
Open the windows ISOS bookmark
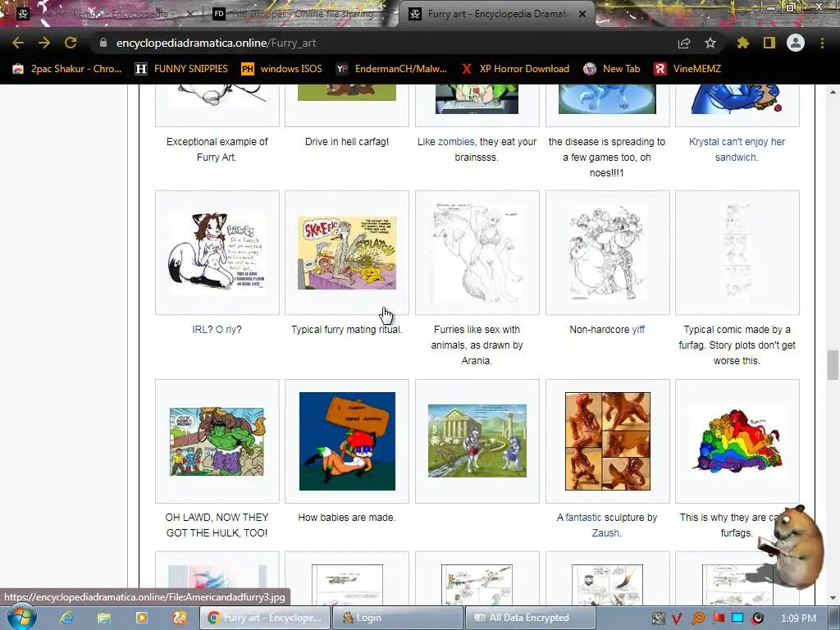pyautogui.click(x=282, y=69)
